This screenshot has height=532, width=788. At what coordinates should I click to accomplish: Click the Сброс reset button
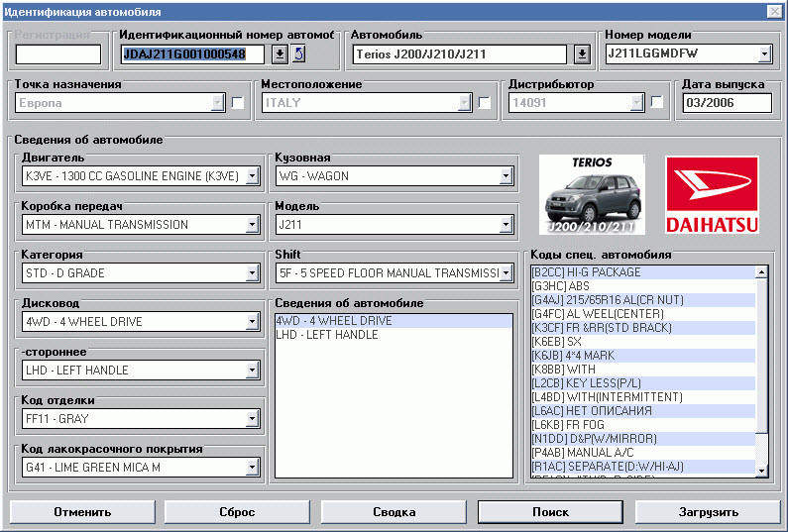click(x=237, y=512)
